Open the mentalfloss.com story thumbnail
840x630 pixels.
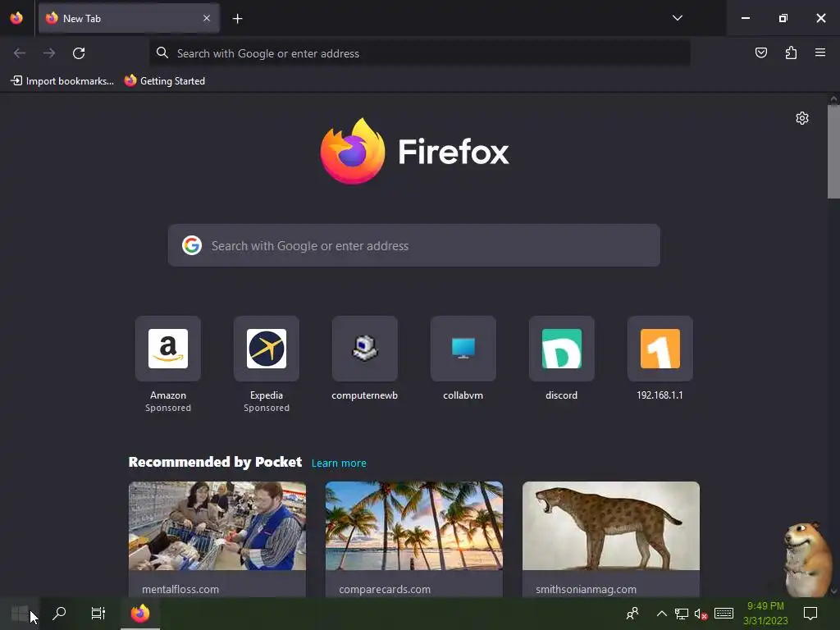point(217,526)
